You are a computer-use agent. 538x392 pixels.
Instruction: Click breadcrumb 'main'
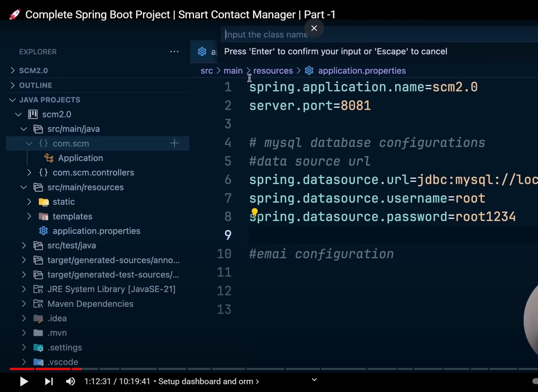233,71
